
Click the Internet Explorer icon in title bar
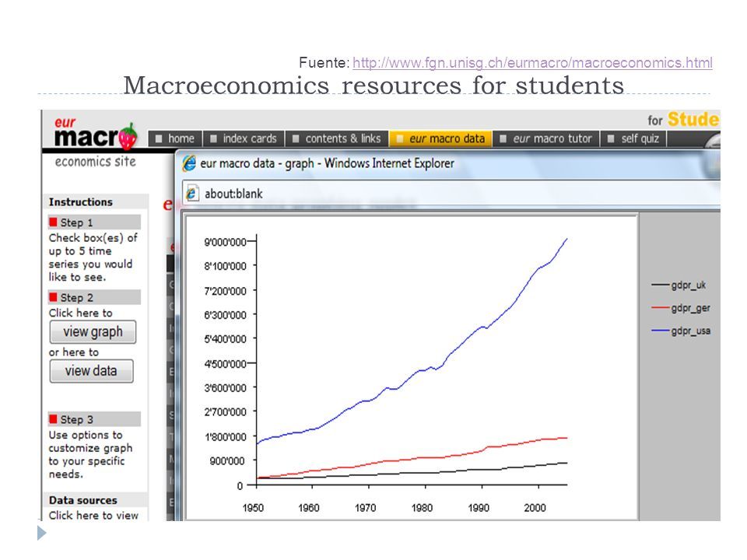pos(189,163)
